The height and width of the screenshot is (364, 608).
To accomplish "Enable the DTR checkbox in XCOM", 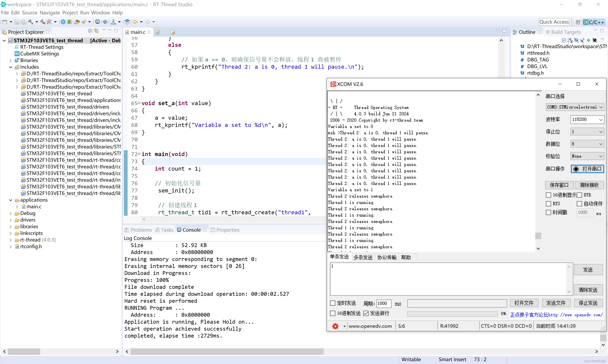I will pos(579,195).
